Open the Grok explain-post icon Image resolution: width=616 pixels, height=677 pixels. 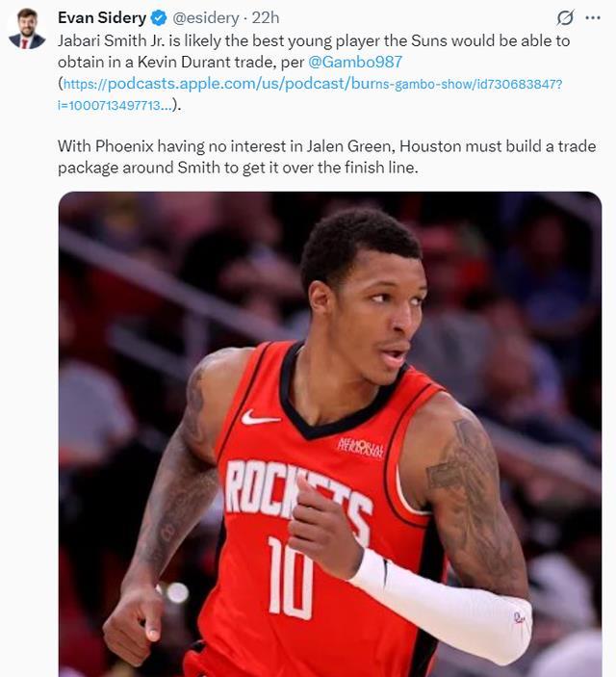tap(565, 17)
